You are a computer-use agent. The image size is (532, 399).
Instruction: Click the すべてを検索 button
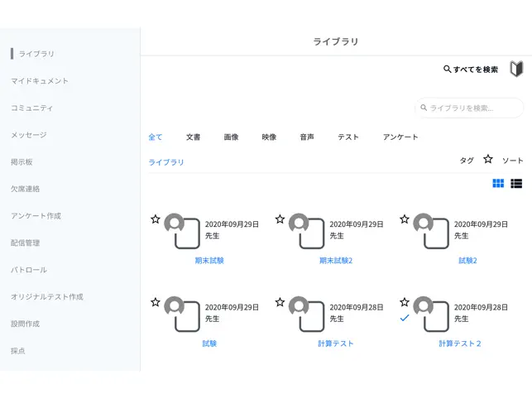471,70
